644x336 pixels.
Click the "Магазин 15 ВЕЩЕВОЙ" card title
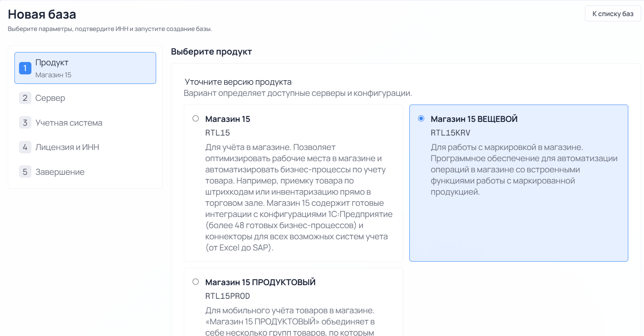click(x=474, y=119)
